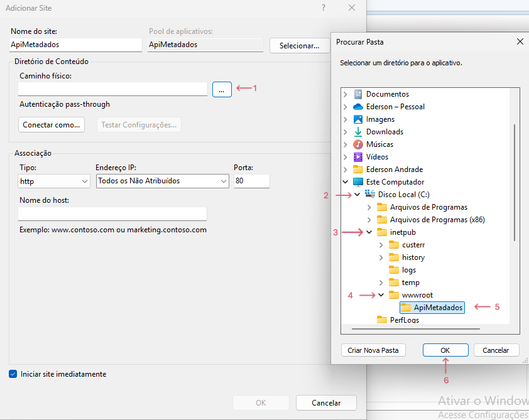This screenshot has height=420, width=529.
Task: Click the Vídeos film icon
Action: coord(358,157)
